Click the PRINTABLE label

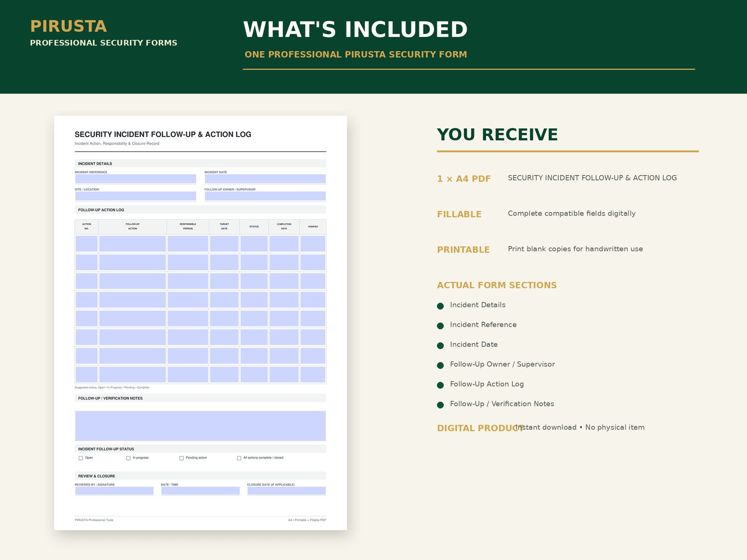click(463, 249)
